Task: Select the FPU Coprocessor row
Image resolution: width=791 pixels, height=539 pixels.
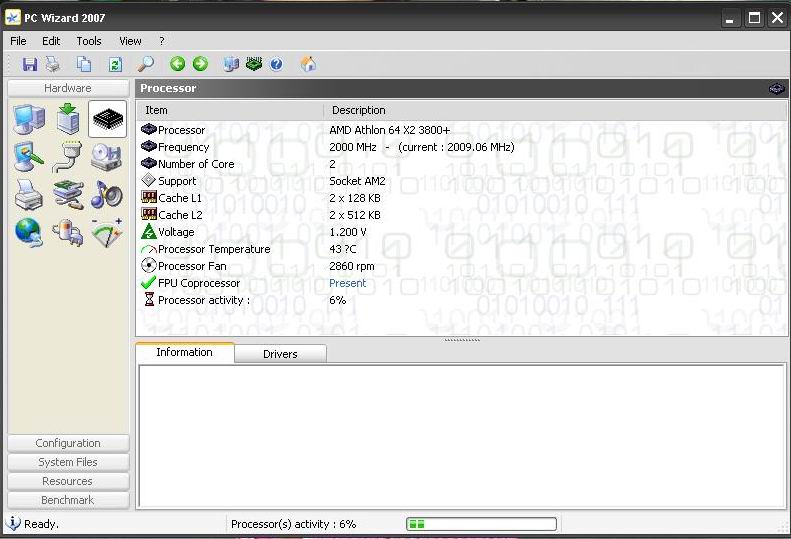Action: (462, 283)
